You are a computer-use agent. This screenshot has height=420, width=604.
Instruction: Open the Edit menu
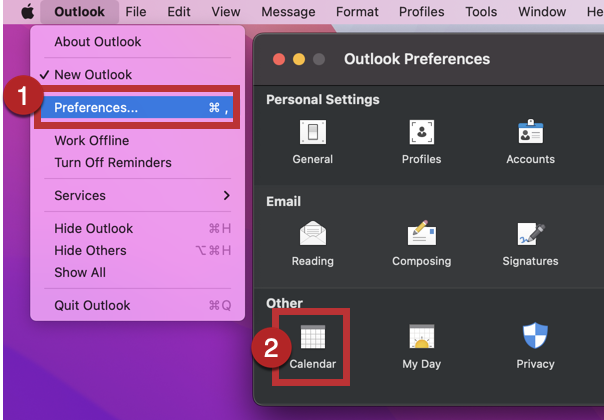tap(179, 12)
